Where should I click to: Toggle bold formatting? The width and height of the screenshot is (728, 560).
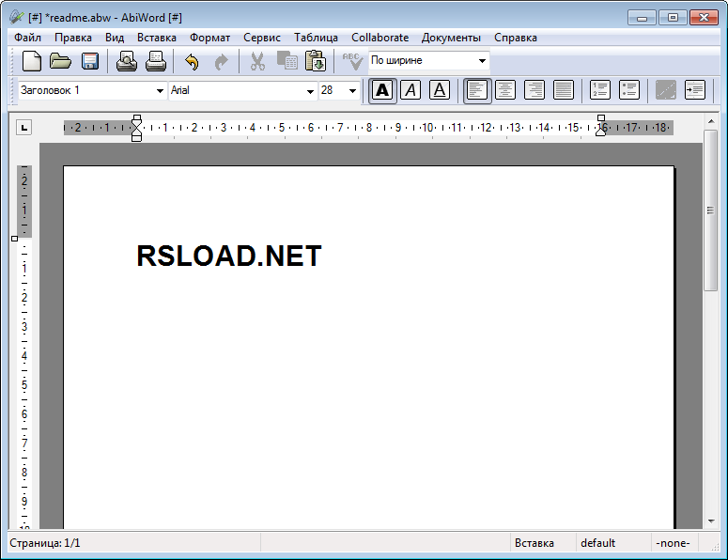382,90
